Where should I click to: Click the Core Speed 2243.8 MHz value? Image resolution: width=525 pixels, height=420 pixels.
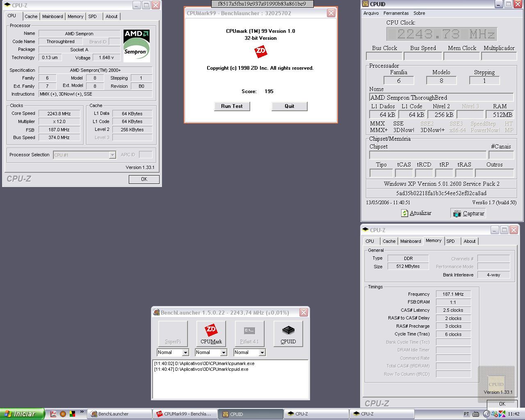[59, 114]
